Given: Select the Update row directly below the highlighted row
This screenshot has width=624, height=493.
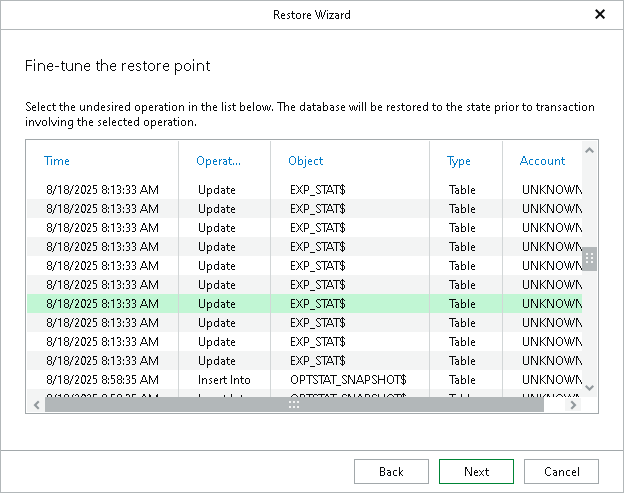Looking at the screenshot, I should pos(300,323).
